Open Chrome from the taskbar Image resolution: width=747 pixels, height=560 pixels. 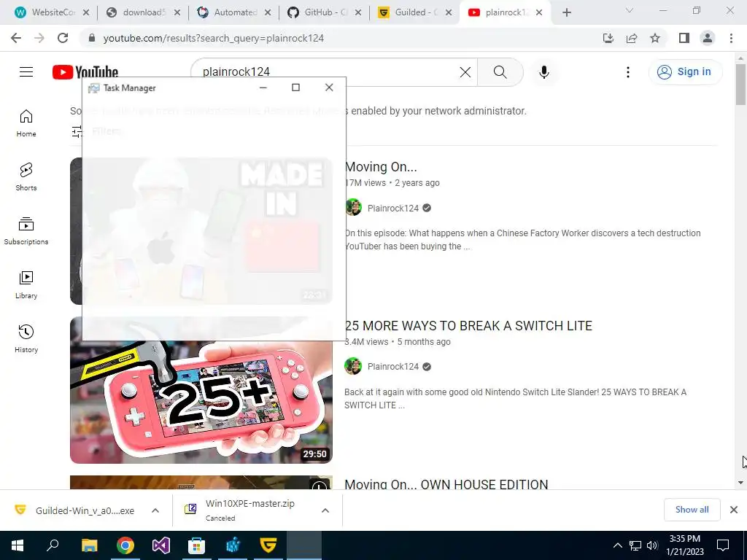[125, 545]
